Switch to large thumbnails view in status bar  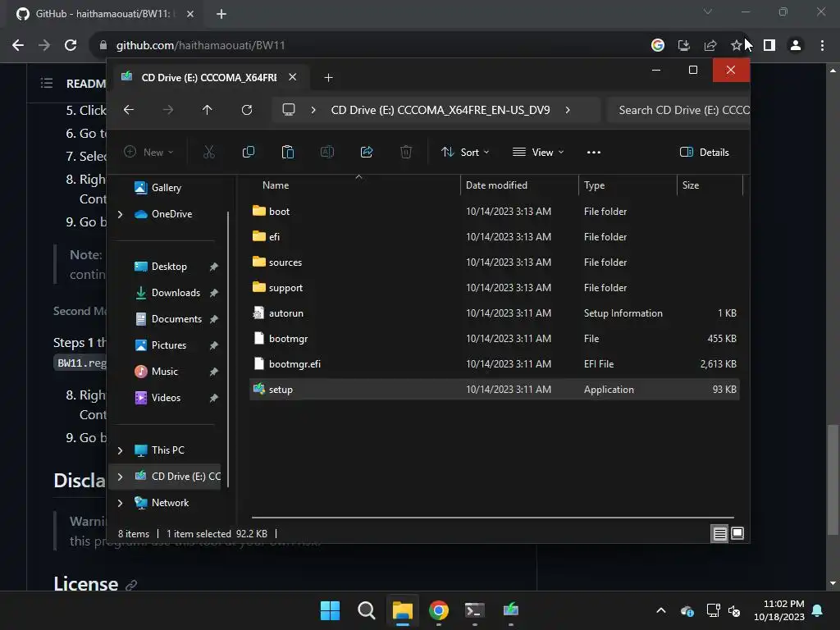(x=737, y=533)
